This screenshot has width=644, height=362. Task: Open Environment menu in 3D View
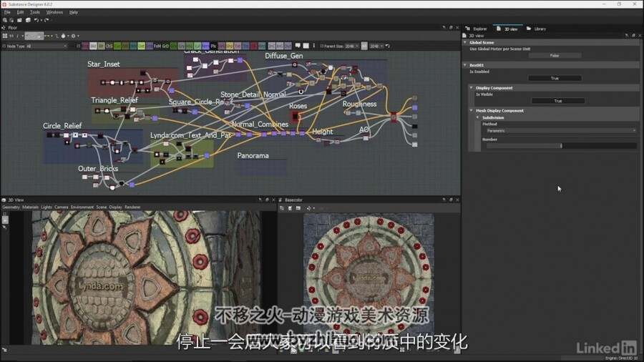(x=82, y=207)
